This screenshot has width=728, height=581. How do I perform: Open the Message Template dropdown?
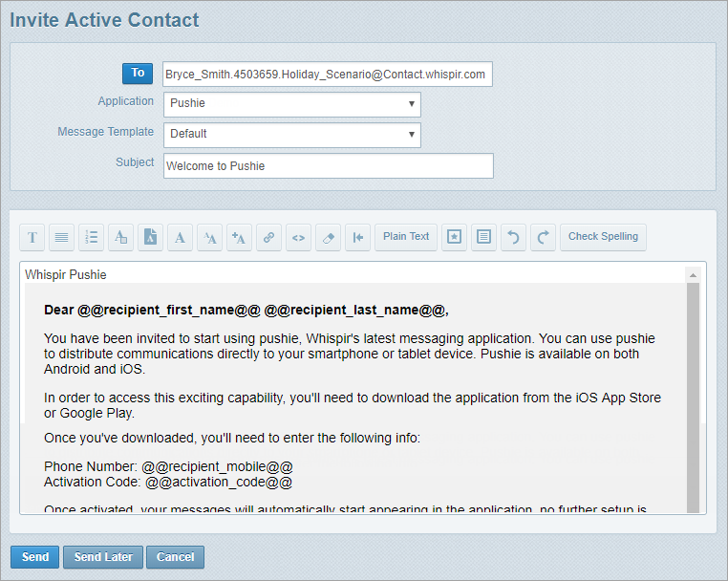click(292, 135)
